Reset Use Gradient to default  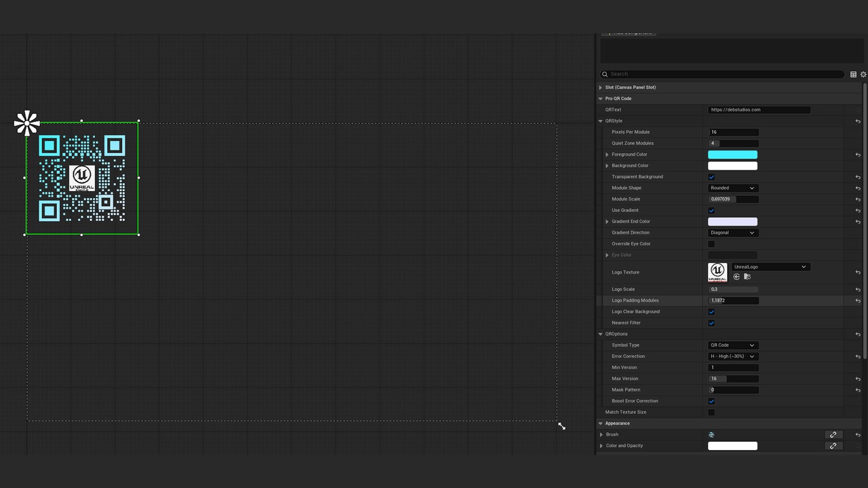tap(858, 211)
